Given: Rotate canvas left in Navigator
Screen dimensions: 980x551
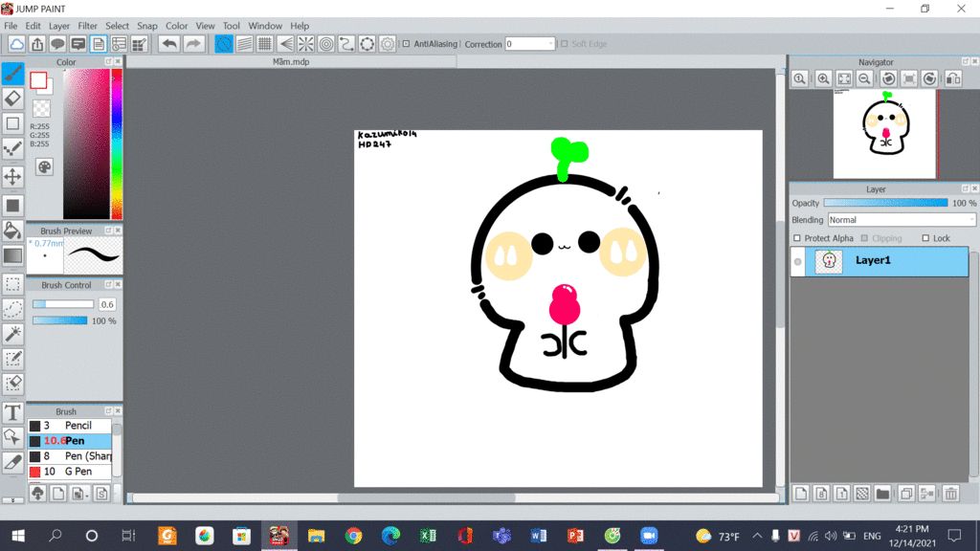Looking at the screenshot, I should 889,78.
